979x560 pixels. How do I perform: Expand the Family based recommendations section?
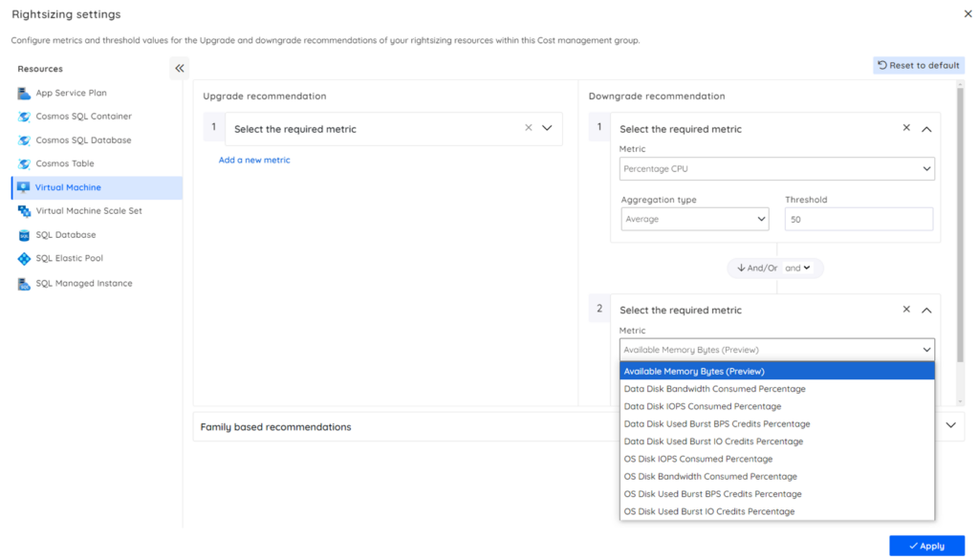(950, 426)
